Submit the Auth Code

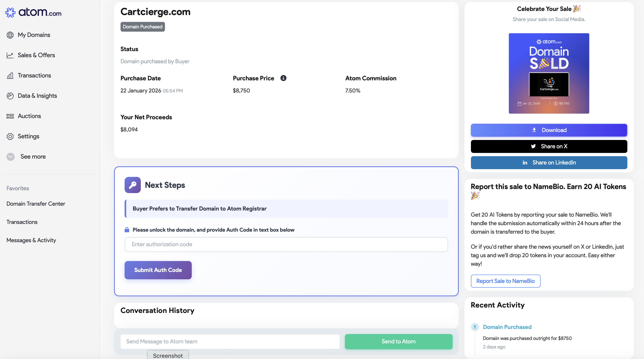pos(158,270)
